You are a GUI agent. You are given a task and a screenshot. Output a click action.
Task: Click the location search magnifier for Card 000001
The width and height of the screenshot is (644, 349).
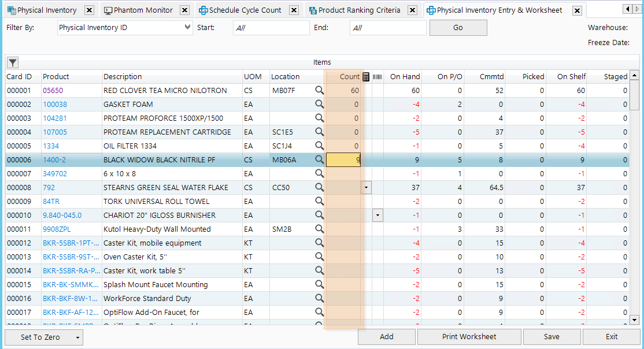[x=319, y=90]
